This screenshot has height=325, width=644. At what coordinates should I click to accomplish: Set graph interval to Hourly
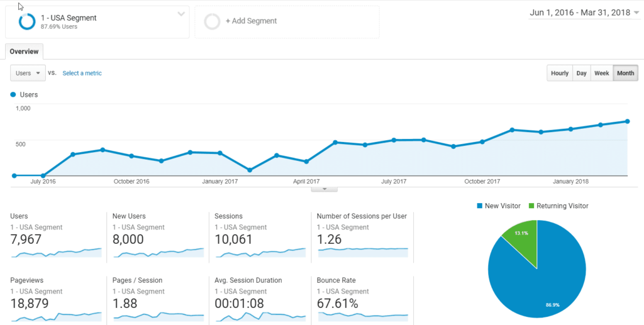pos(559,73)
